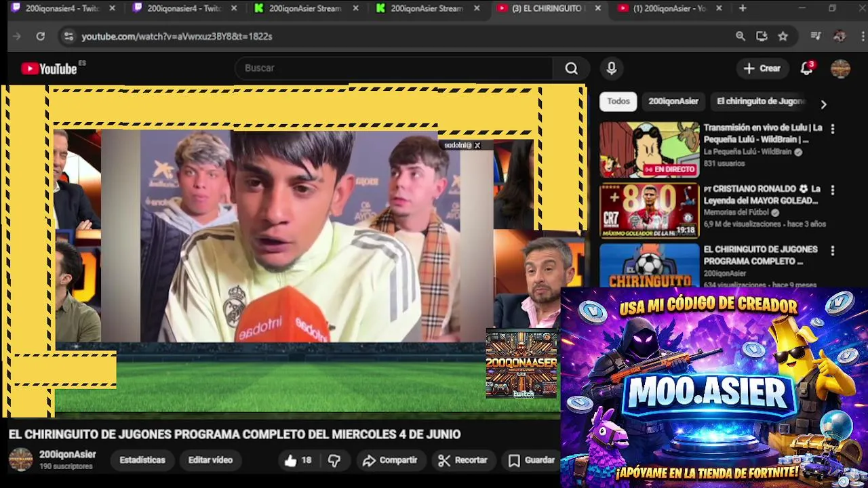Screen dimensions: 868x488
Task: Click the YouTube logo to go home
Action: [49, 68]
